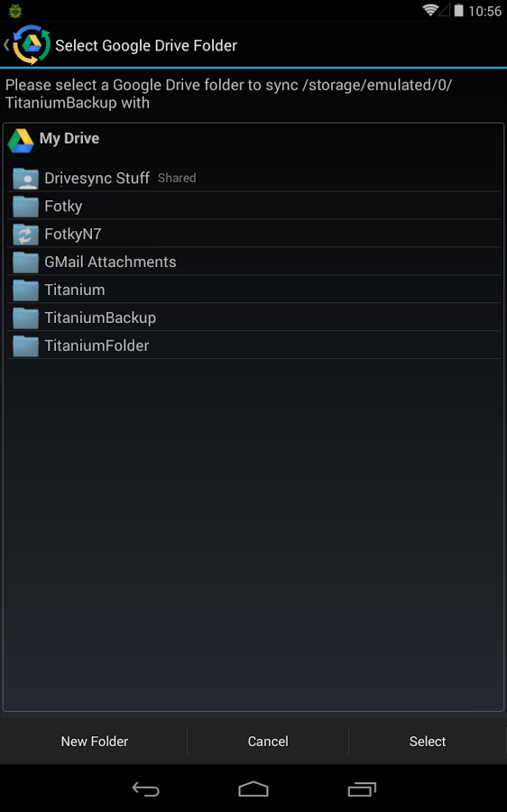
Task: Click the New Folder button
Action: coord(94,741)
